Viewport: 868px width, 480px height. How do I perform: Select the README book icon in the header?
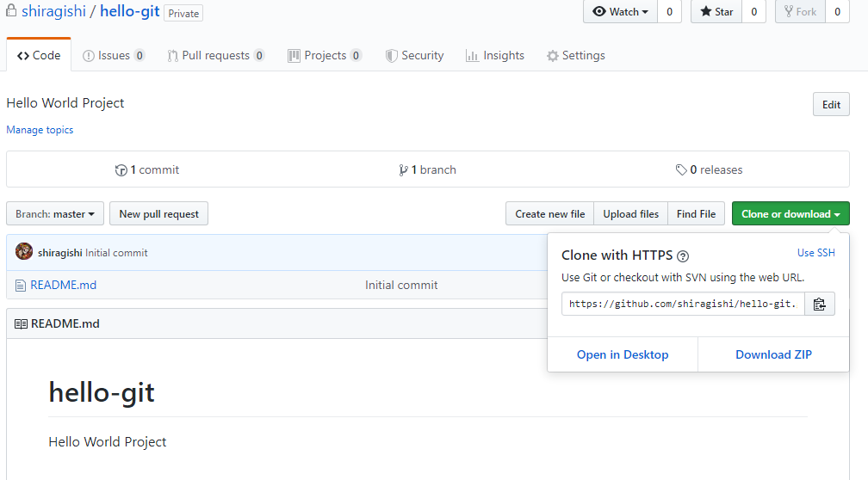point(21,324)
